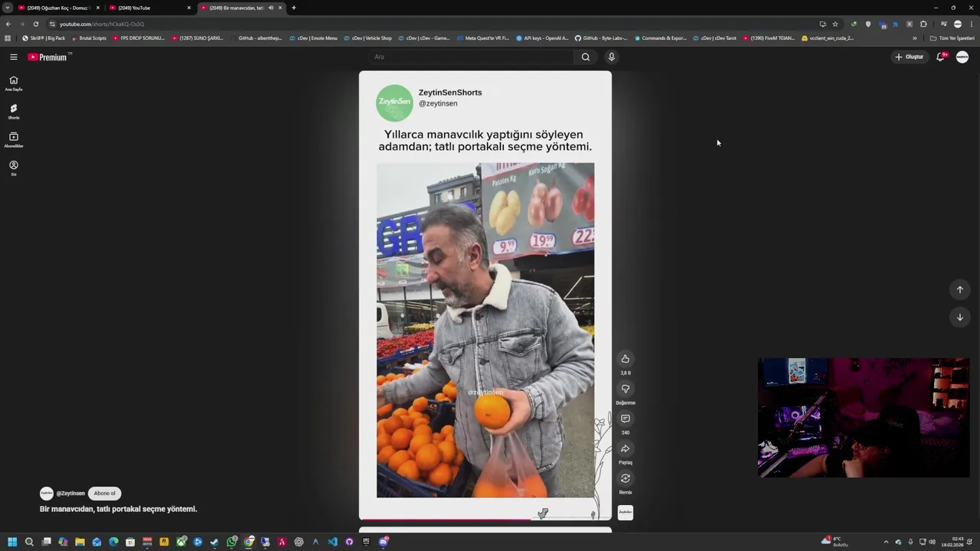980x551 pixels.
Task: Bookmark this page with star icon
Action: click(835, 24)
